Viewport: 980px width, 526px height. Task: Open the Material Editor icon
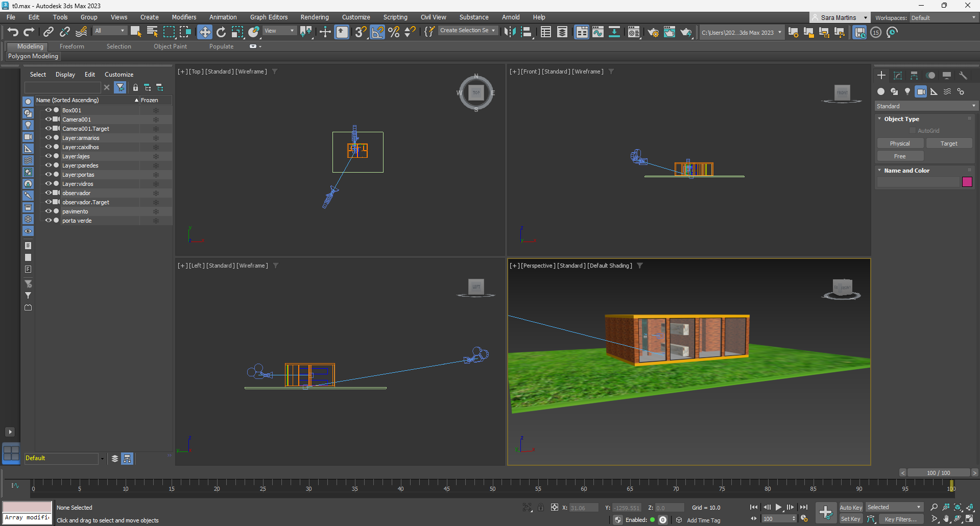pos(634,32)
